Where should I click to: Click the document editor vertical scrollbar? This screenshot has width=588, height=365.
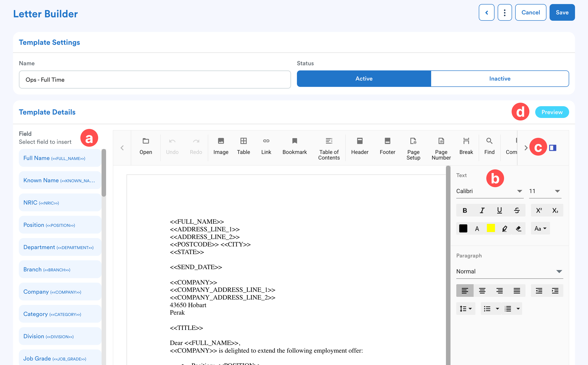point(448,265)
